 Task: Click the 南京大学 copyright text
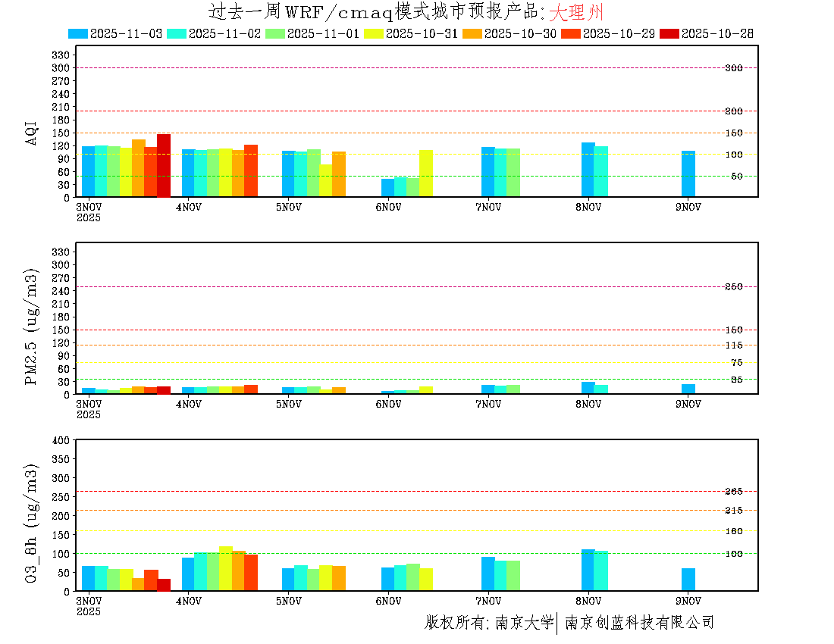click(x=524, y=623)
